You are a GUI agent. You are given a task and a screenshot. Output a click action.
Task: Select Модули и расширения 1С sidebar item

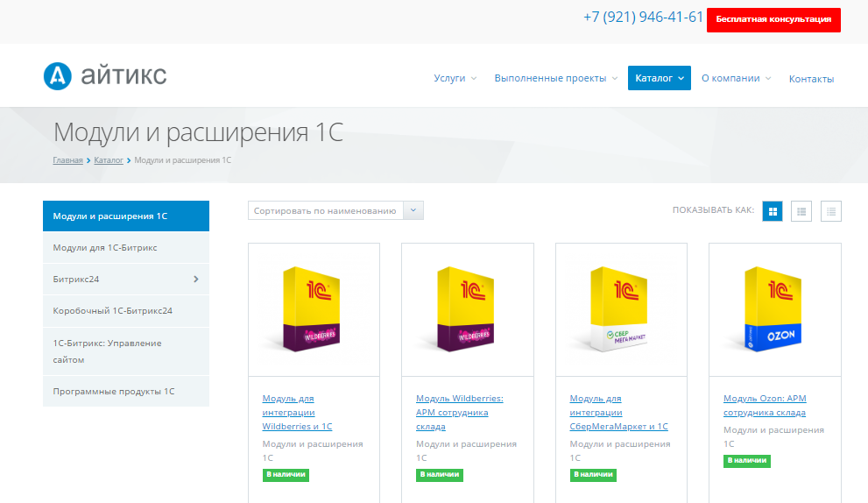tap(126, 216)
